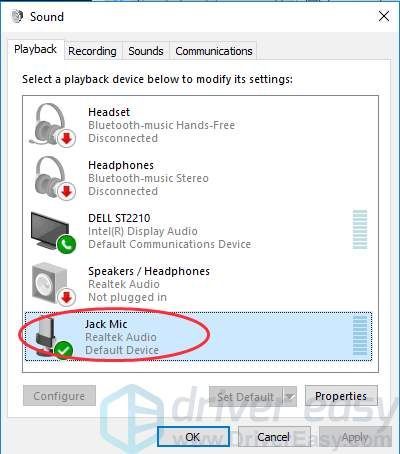This screenshot has width=400, height=454.
Task: Click the DELL ST2210 volume level meter
Action: pyautogui.click(x=360, y=230)
